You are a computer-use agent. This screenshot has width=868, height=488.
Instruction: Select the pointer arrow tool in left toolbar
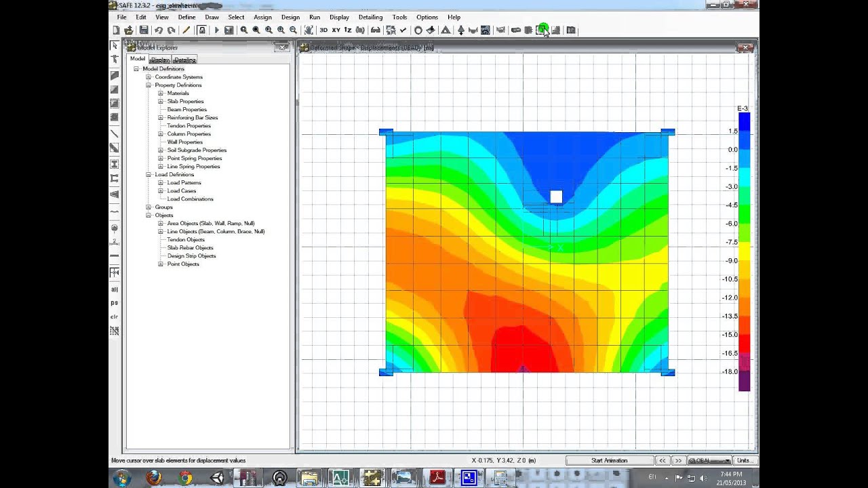[x=115, y=45]
